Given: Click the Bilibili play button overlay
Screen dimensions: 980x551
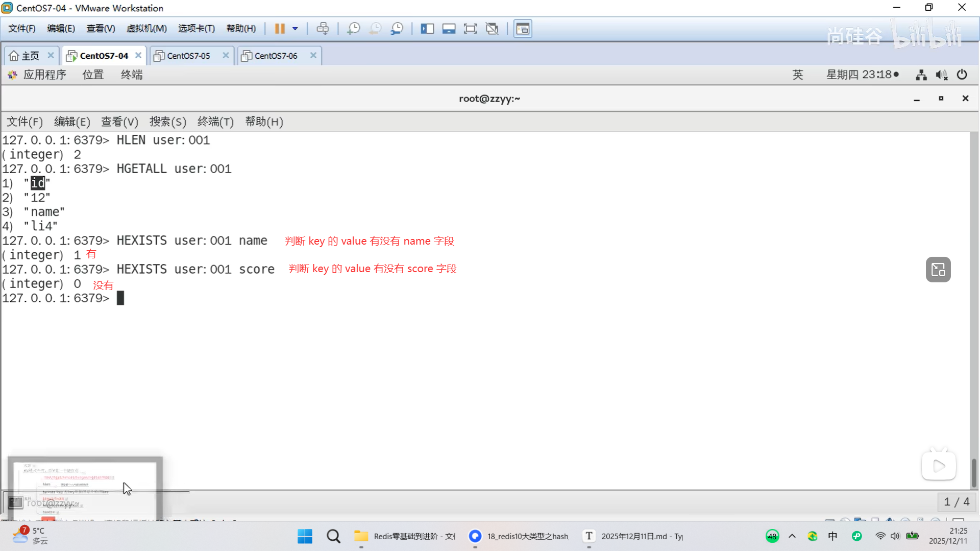Looking at the screenshot, I should (x=939, y=465).
